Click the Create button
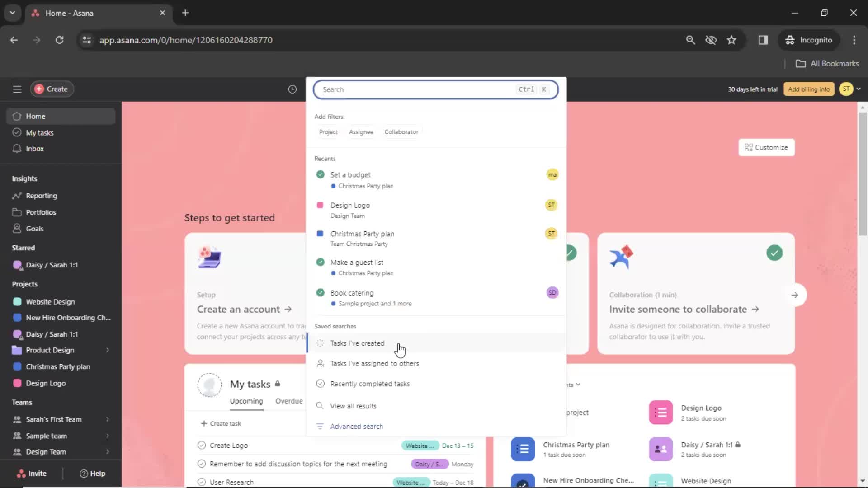The image size is (868, 488). 52,89
